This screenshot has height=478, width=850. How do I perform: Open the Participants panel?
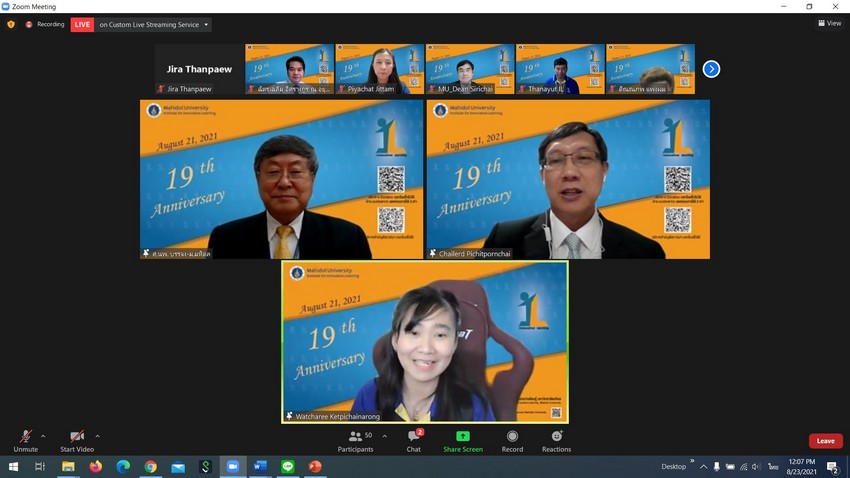pos(355,439)
